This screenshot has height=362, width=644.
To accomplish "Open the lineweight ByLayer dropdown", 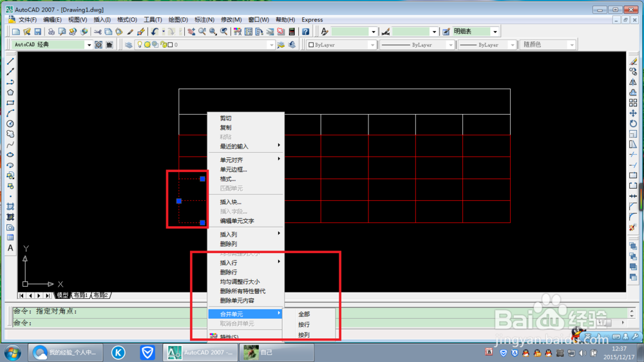I will coord(512,45).
